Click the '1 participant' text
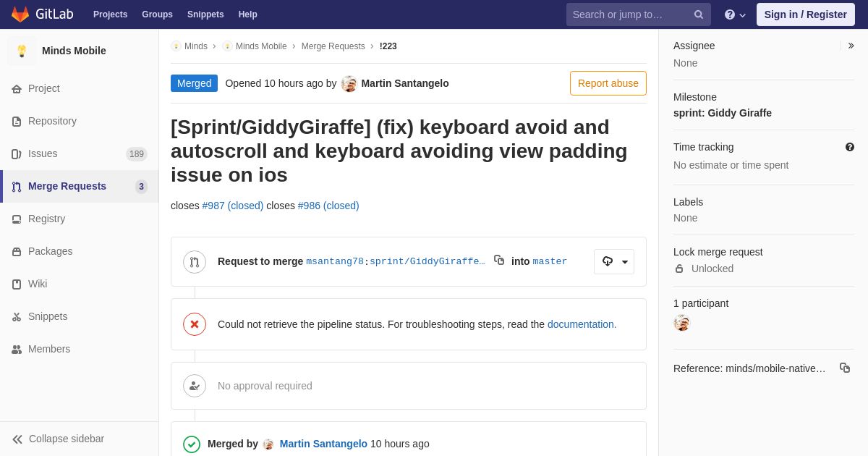This screenshot has height=456, width=868. click(701, 303)
